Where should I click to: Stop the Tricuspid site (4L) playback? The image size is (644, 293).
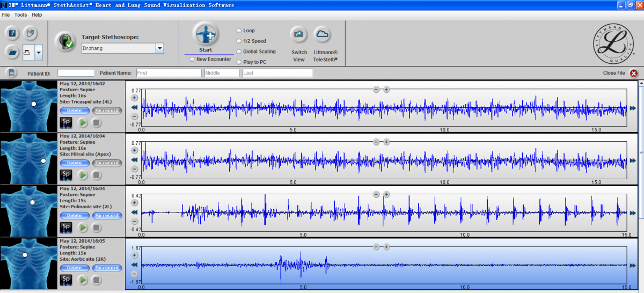click(96, 122)
